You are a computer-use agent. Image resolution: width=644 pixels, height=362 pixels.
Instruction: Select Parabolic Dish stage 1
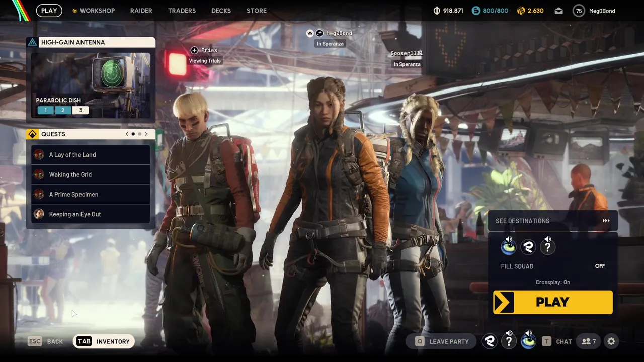pyautogui.click(x=45, y=110)
